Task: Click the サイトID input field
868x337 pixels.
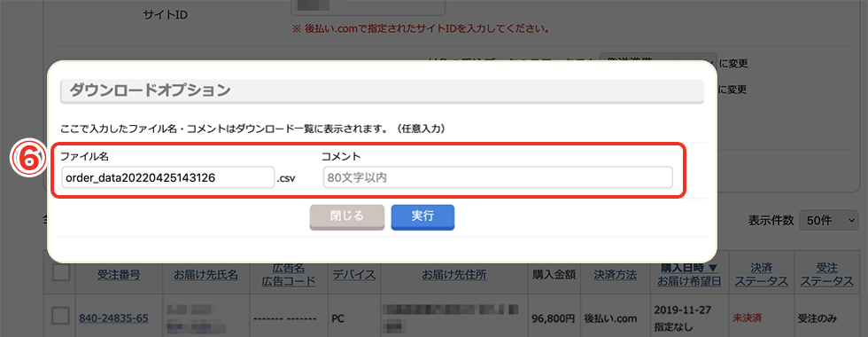Action: pyautogui.click(x=368, y=7)
